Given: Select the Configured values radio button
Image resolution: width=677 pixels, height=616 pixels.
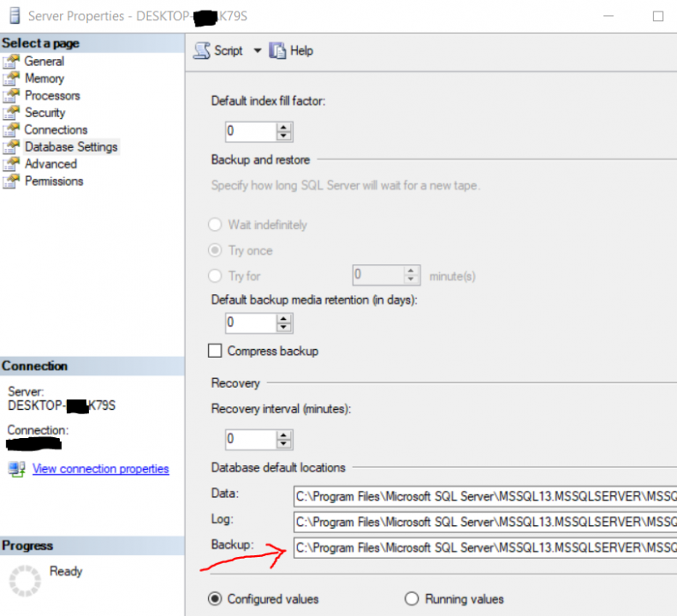Looking at the screenshot, I should coord(214,599).
